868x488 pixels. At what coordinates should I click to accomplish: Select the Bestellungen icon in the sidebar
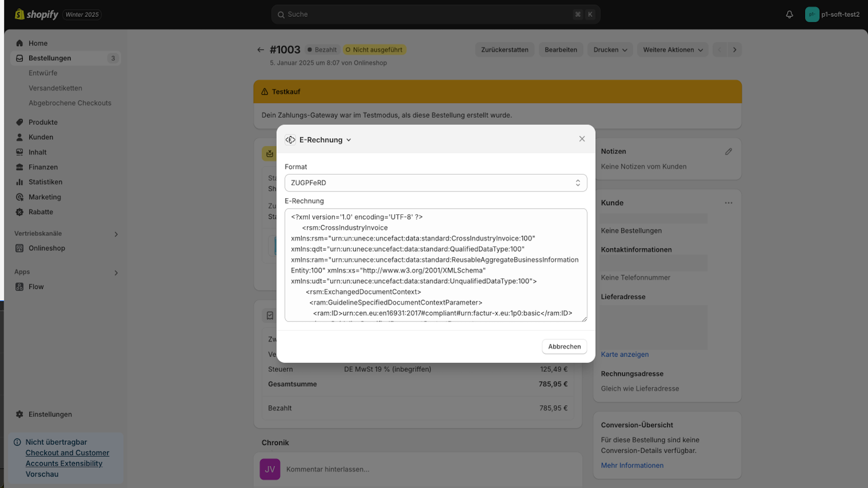pos(20,58)
